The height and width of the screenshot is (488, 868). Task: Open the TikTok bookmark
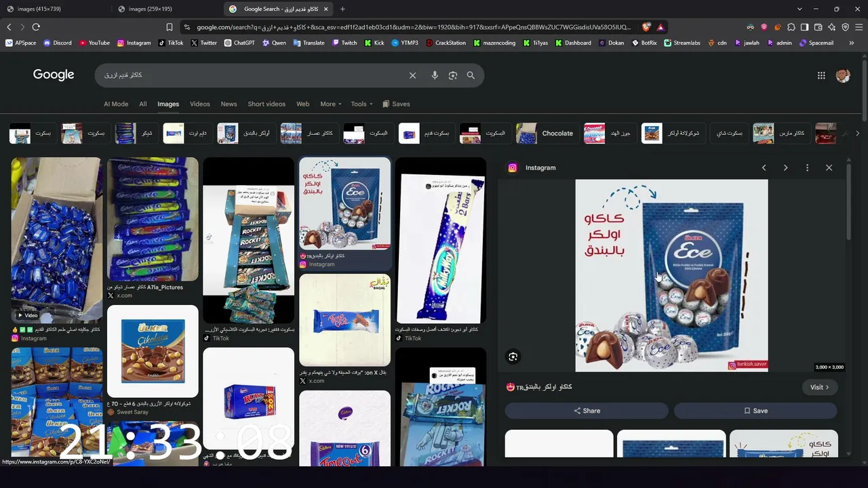click(171, 43)
